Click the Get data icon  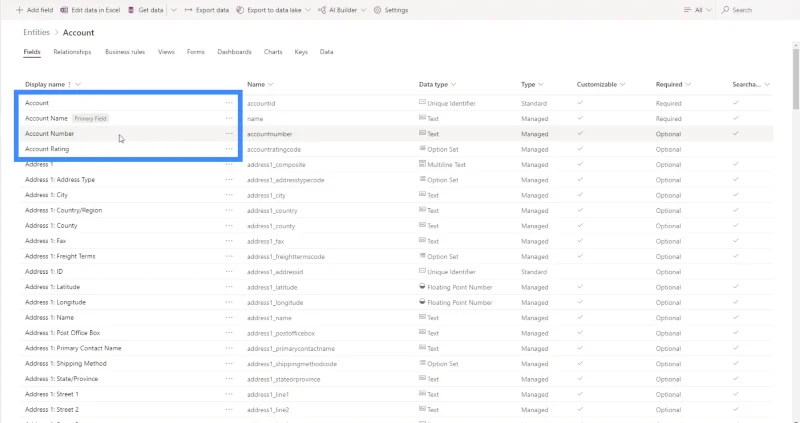131,10
